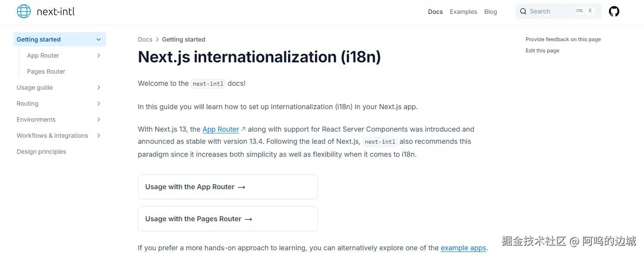This screenshot has height=255, width=644.
Task: Expand the App Router sidebar chevron
Action: coord(99,55)
